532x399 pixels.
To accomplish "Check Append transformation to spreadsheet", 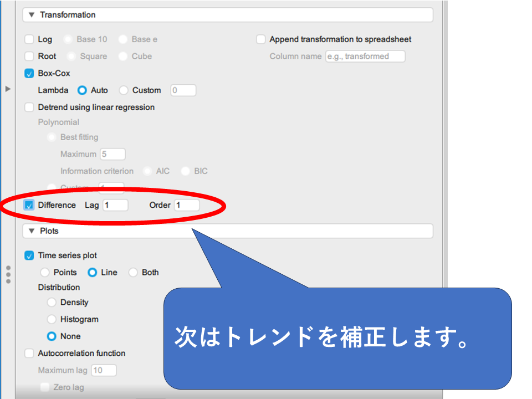I will (261, 39).
